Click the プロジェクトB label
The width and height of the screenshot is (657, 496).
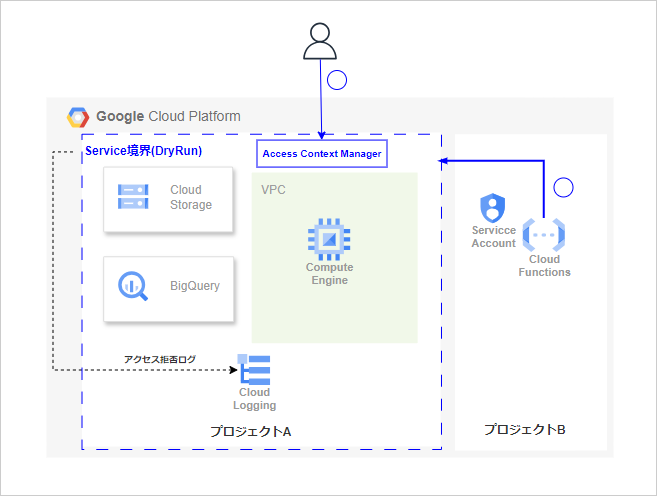(x=525, y=429)
